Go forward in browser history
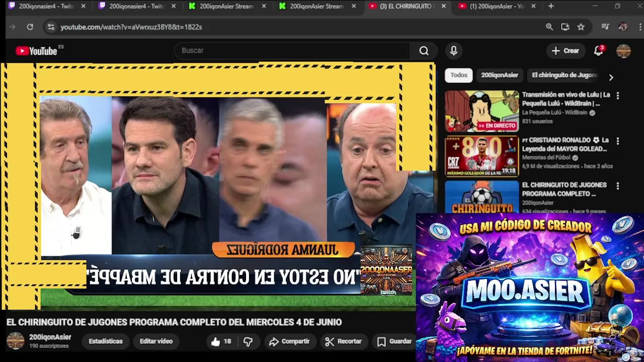 (13, 27)
